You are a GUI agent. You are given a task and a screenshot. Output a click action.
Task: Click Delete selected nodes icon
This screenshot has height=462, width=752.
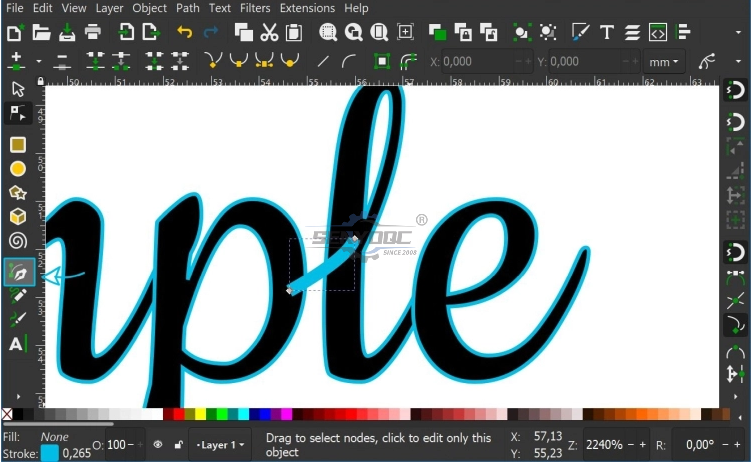tap(62, 61)
